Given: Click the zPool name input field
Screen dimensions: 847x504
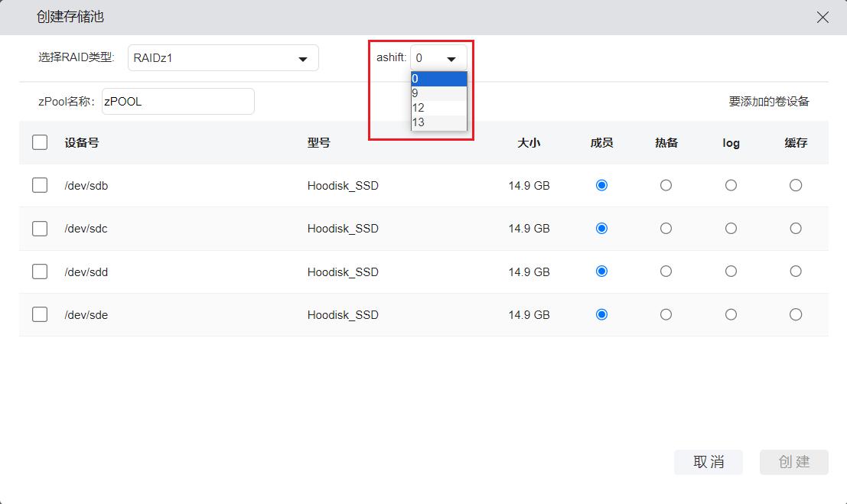Looking at the screenshot, I should point(178,101).
